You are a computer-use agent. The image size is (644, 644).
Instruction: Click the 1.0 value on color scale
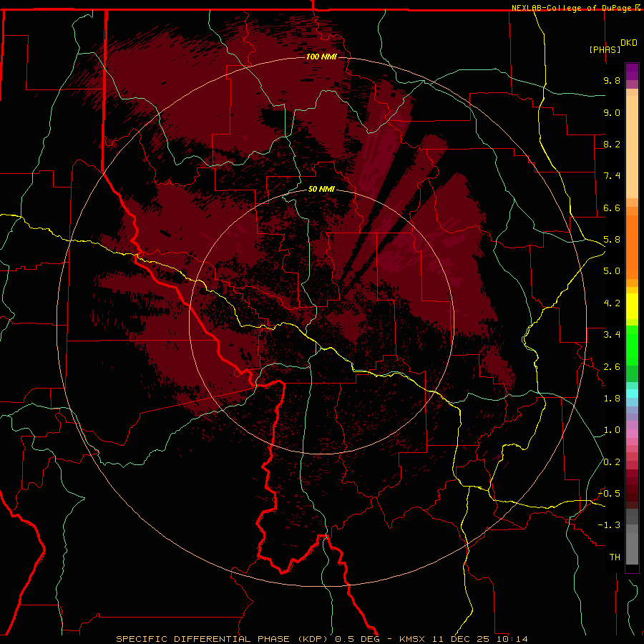click(x=612, y=430)
